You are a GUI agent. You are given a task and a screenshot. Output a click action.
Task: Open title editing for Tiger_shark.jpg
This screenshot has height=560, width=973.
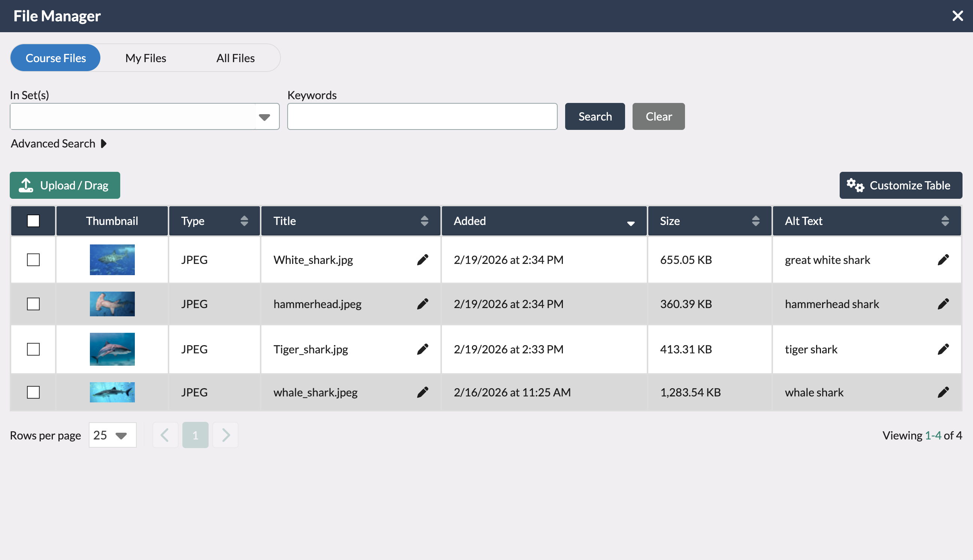[422, 349]
